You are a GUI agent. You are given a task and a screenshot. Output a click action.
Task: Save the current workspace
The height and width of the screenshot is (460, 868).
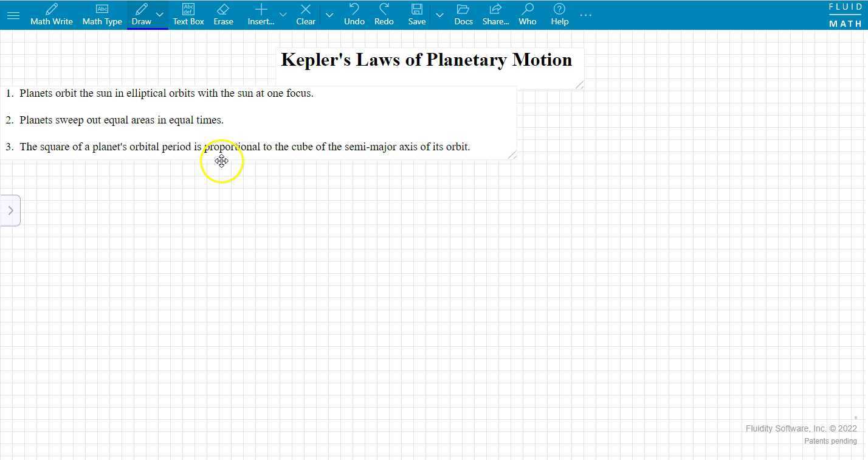(416, 15)
